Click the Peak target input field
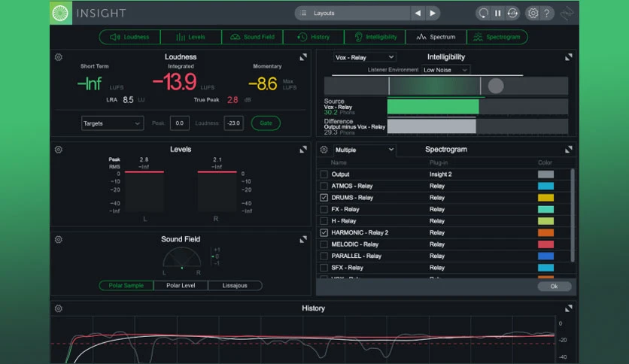 pyautogui.click(x=179, y=123)
